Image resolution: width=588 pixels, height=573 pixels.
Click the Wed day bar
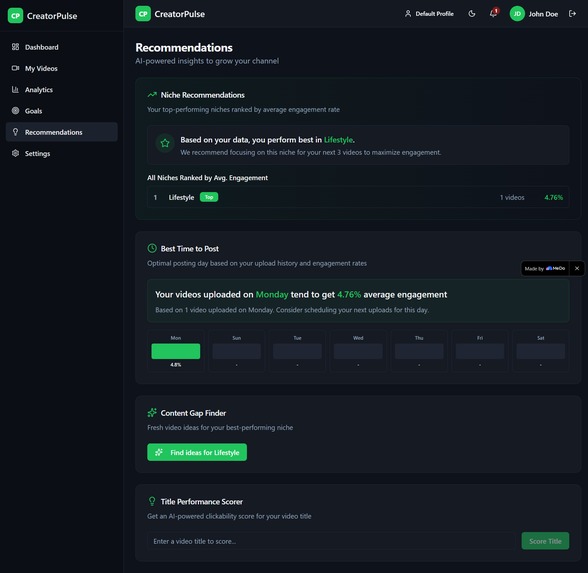click(x=358, y=351)
